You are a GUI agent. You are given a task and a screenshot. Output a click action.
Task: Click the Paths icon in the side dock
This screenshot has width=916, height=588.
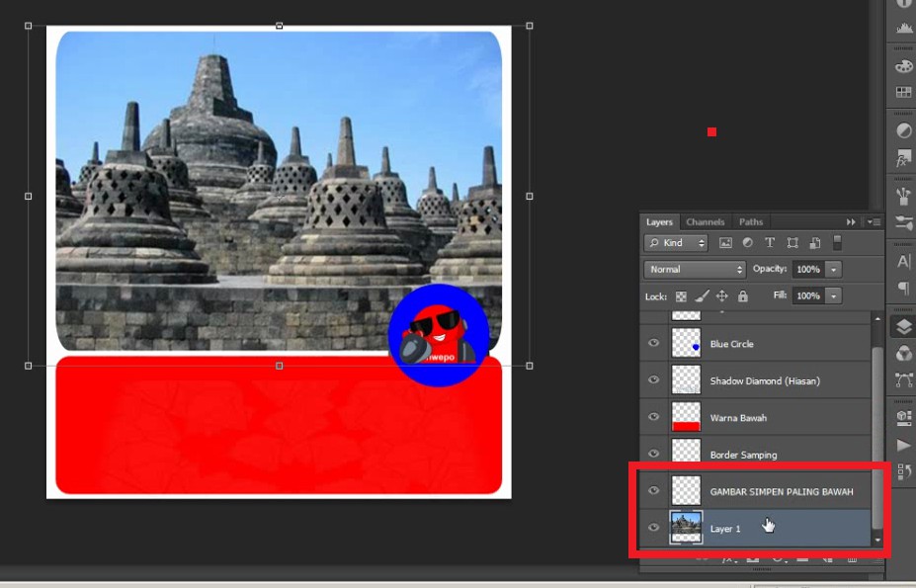[x=904, y=380]
